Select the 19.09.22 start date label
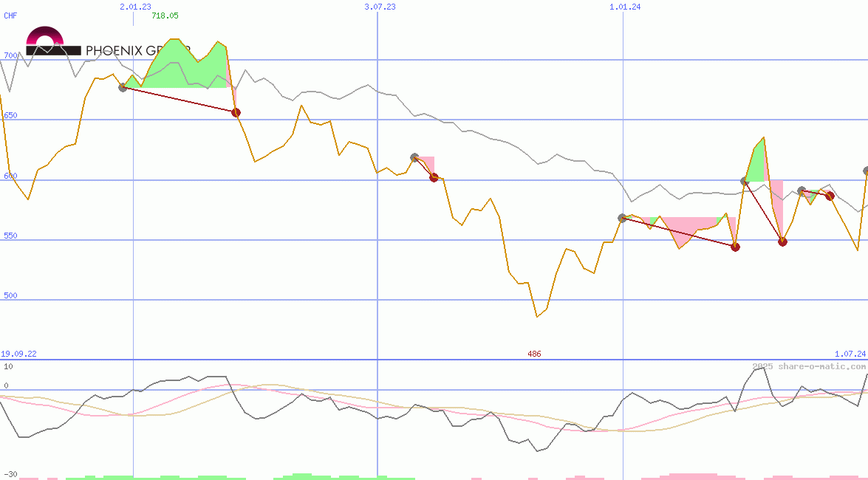 click(18, 353)
